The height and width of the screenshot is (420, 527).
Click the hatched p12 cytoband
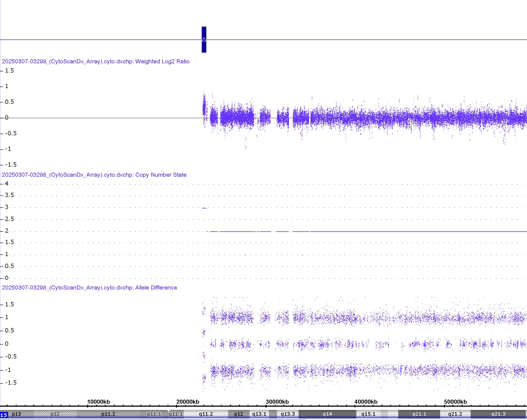(55, 414)
